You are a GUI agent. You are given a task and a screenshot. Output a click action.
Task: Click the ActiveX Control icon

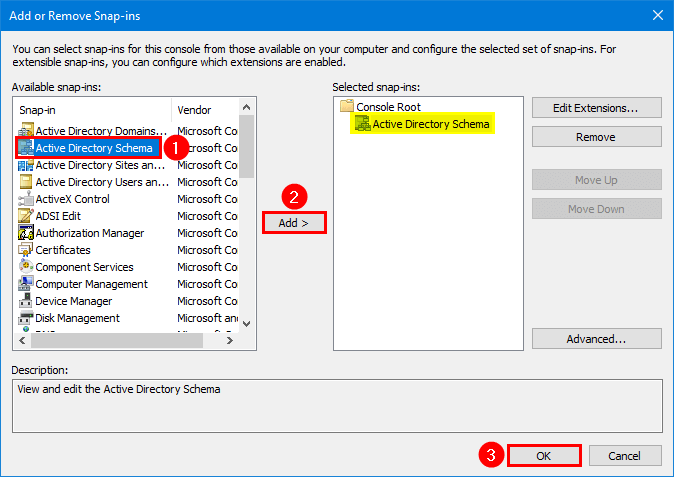click(x=26, y=199)
